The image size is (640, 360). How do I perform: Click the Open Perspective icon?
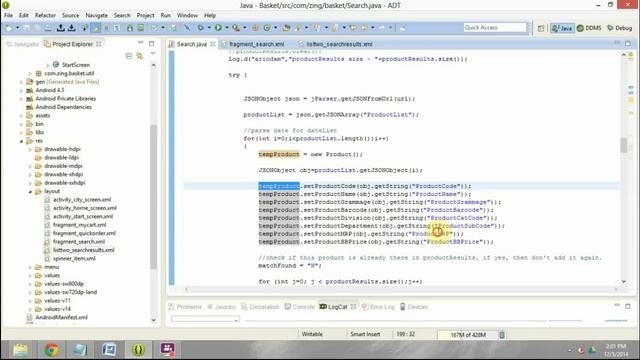541,28
